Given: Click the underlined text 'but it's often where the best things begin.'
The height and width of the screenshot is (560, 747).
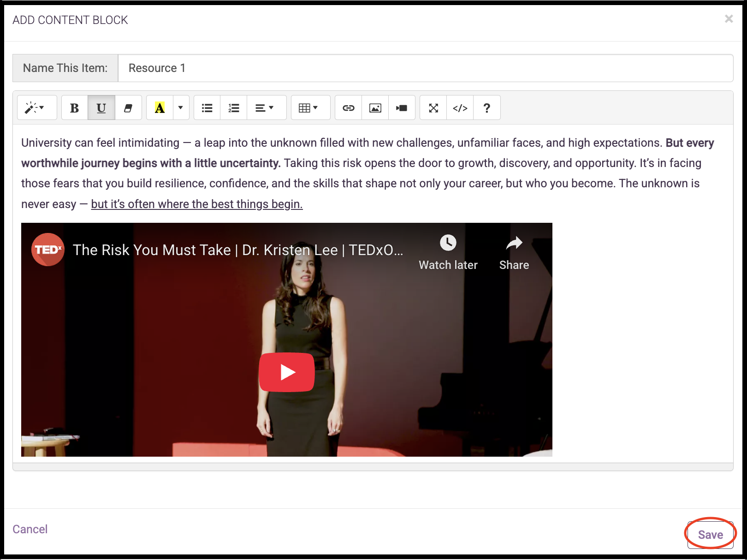Looking at the screenshot, I should 197,204.
